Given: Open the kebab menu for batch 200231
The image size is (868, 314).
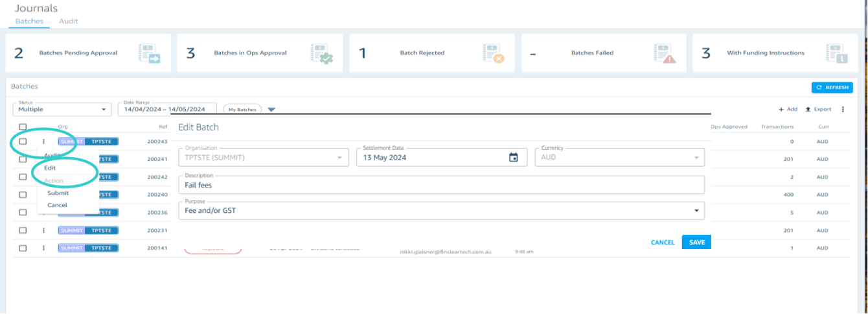Looking at the screenshot, I should pos(44,230).
